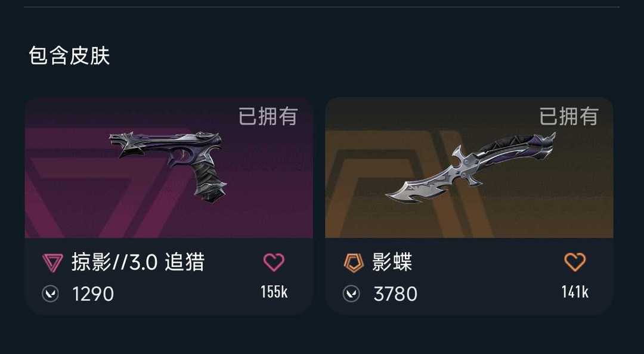644x354 pixels.
Task: Click the 已拥有 label on the pistol card
Action: (x=268, y=116)
